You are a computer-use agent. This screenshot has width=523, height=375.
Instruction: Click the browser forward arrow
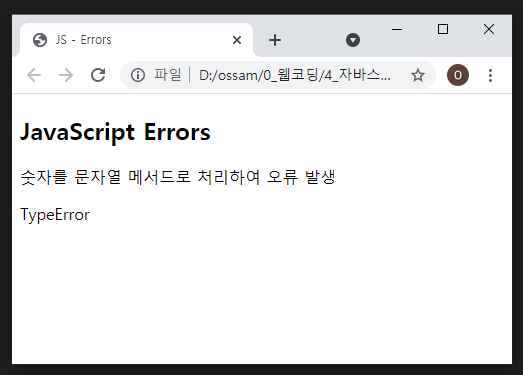[x=66, y=75]
